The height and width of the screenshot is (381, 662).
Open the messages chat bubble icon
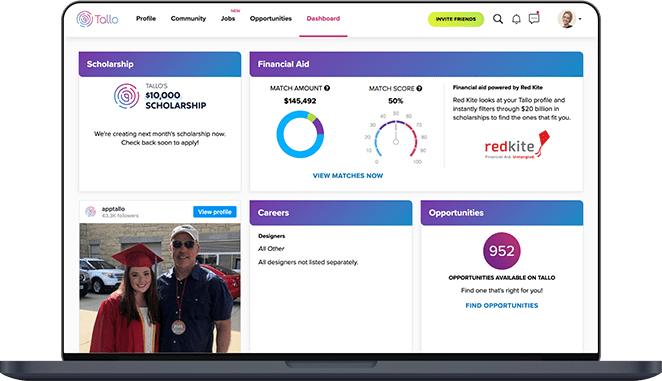click(534, 19)
